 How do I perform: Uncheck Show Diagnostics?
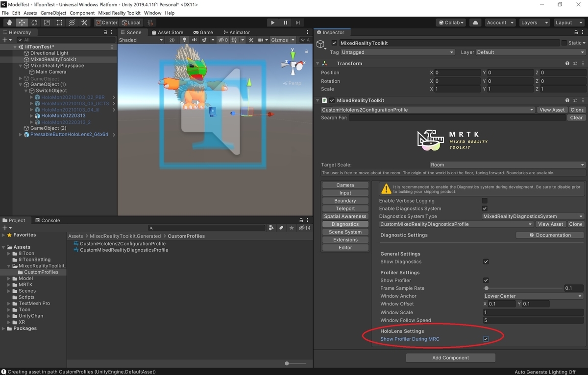click(486, 261)
